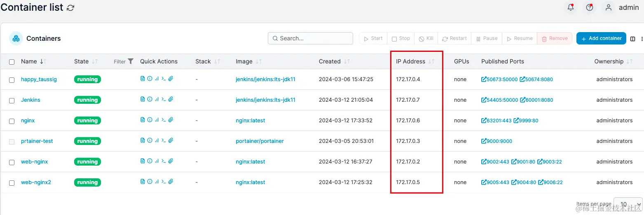This screenshot has width=644, height=215.
Task: Sort containers by Ownership column
Action: [x=613, y=61]
